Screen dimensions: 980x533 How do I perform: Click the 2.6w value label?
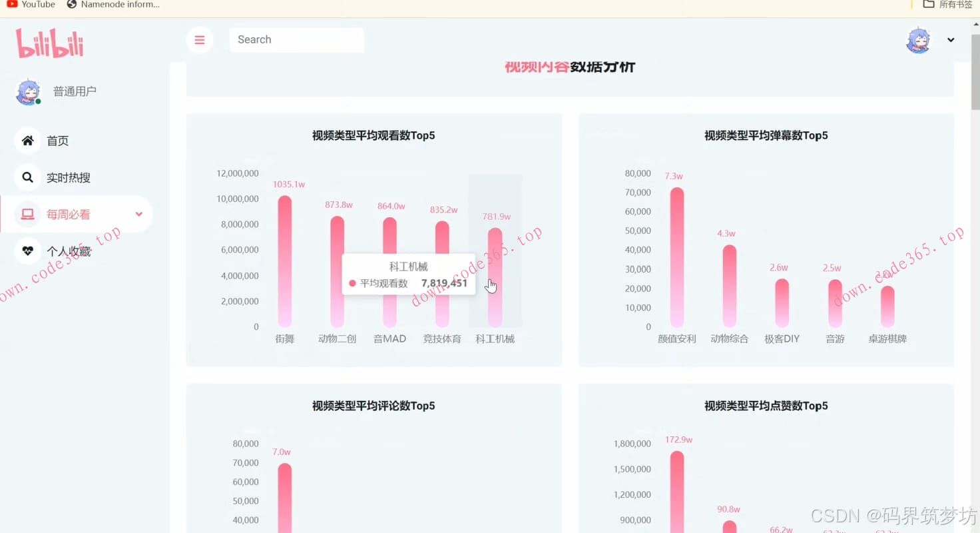tap(779, 268)
